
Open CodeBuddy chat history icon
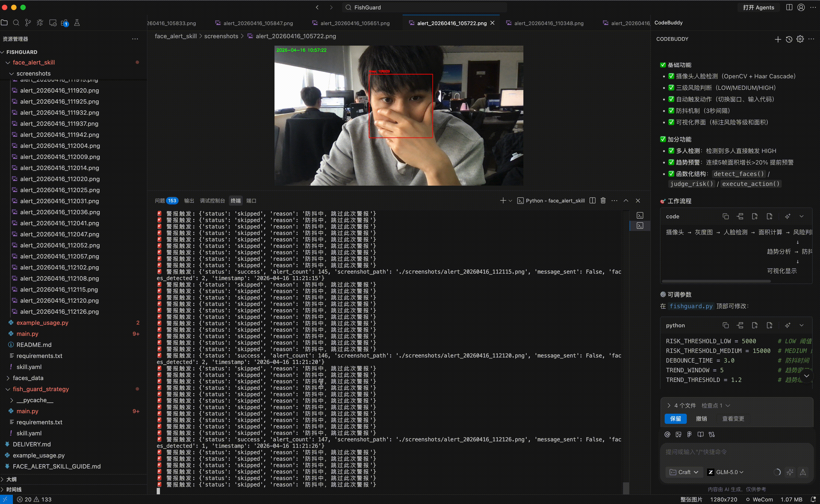pyautogui.click(x=789, y=39)
